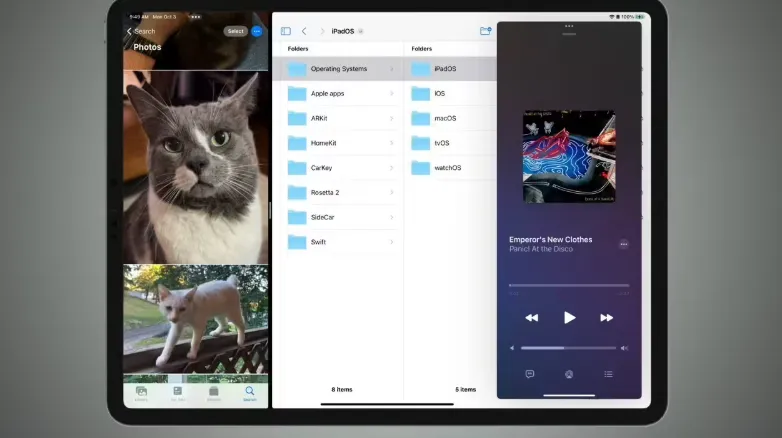The height and width of the screenshot is (438, 782).
Task: Open multitasking dots above Photos
Action: tap(196, 17)
